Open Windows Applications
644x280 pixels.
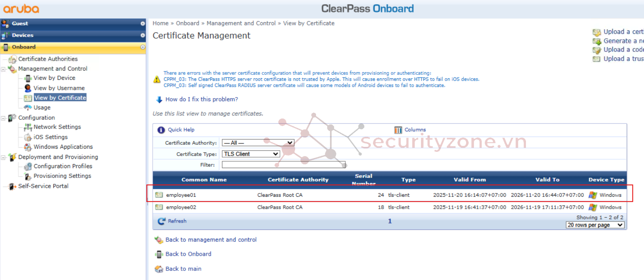(x=63, y=147)
